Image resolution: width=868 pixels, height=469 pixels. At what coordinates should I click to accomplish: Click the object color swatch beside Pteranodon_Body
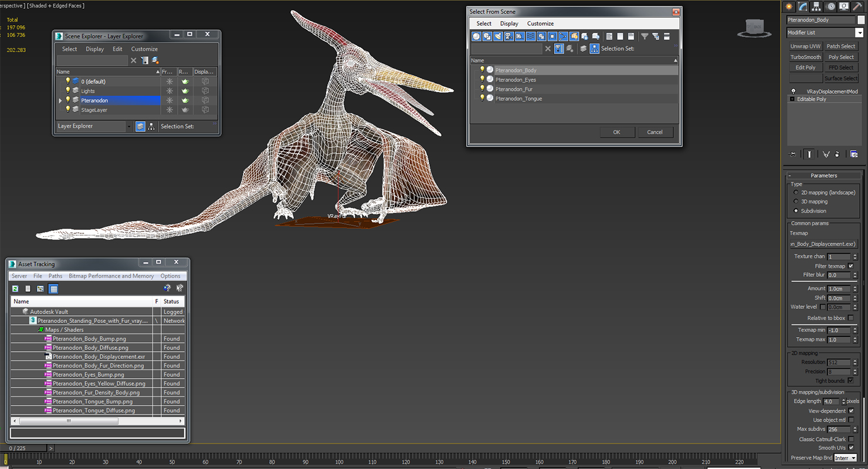point(861,20)
